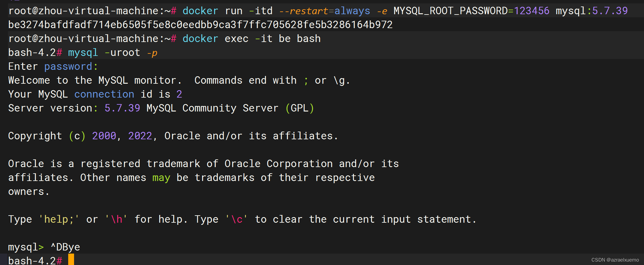644x265 pixels.
Task: Click the 'mysql -uroot -p' command
Action: point(113,53)
